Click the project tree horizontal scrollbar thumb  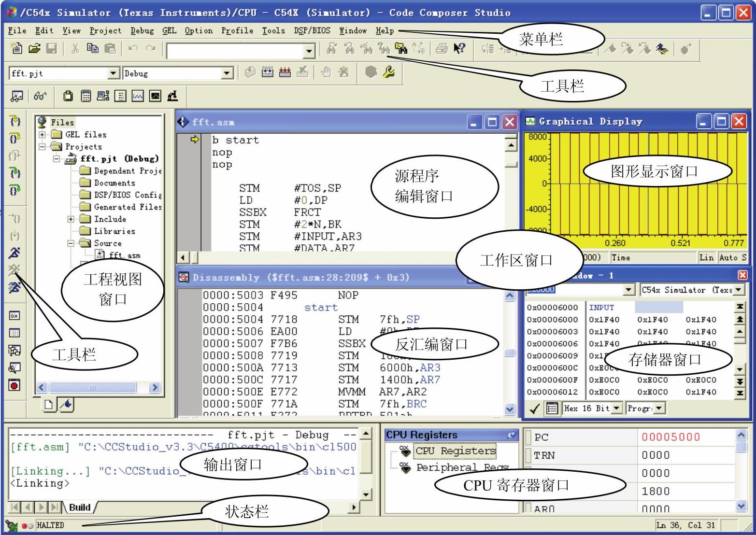[92, 387]
